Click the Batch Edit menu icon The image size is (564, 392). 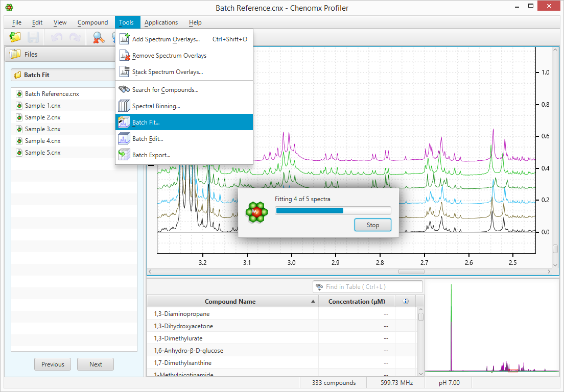point(124,138)
